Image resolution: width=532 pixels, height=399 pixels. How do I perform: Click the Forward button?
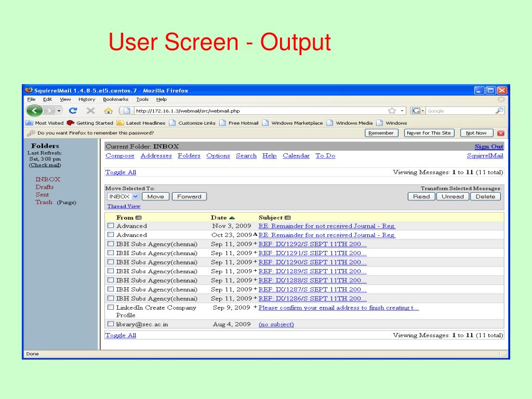[189, 196]
